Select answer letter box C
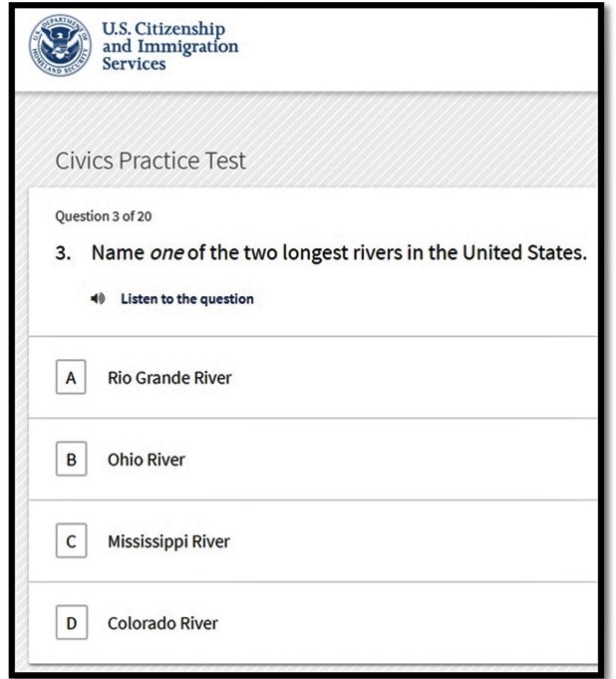 [x=71, y=541]
